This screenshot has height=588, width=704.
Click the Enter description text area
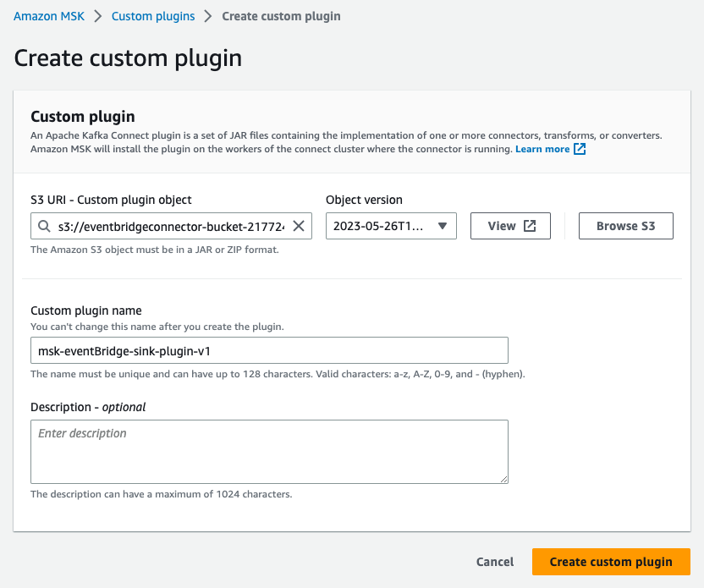click(269, 451)
